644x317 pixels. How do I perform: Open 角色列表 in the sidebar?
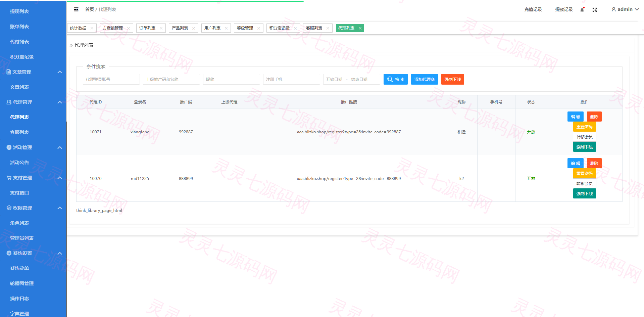pos(34,223)
